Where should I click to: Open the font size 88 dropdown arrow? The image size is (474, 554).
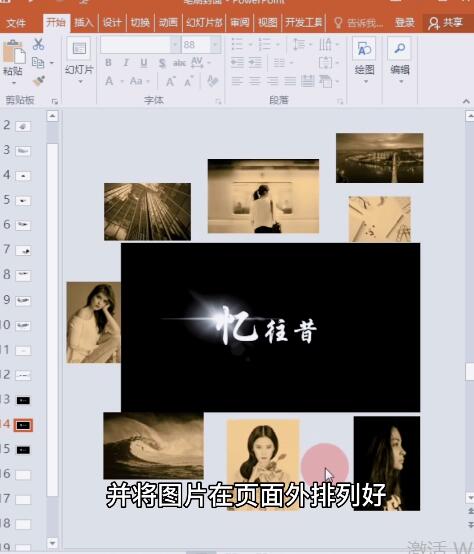click(215, 45)
